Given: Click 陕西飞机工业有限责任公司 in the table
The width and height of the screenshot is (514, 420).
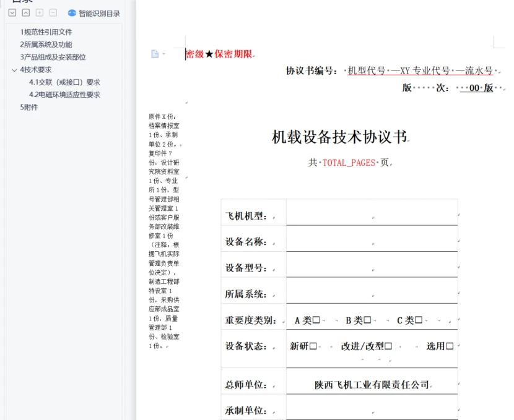Looking at the screenshot, I should [372, 385].
